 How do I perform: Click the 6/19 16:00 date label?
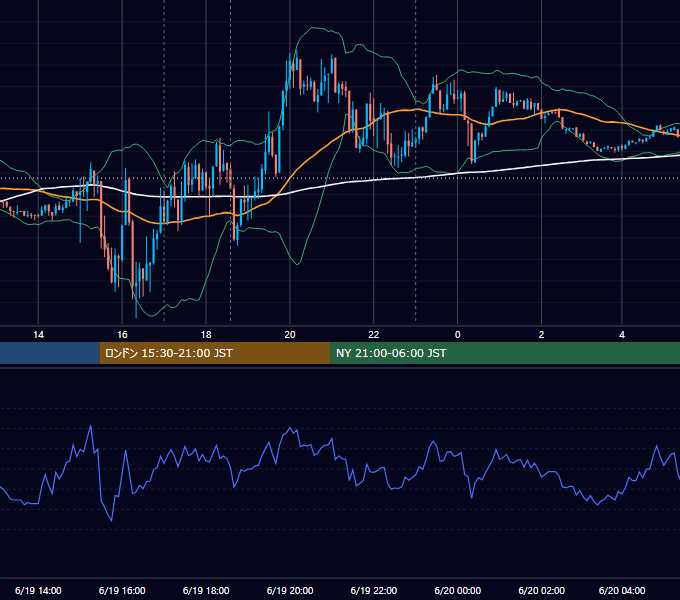click(x=122, y=590)
